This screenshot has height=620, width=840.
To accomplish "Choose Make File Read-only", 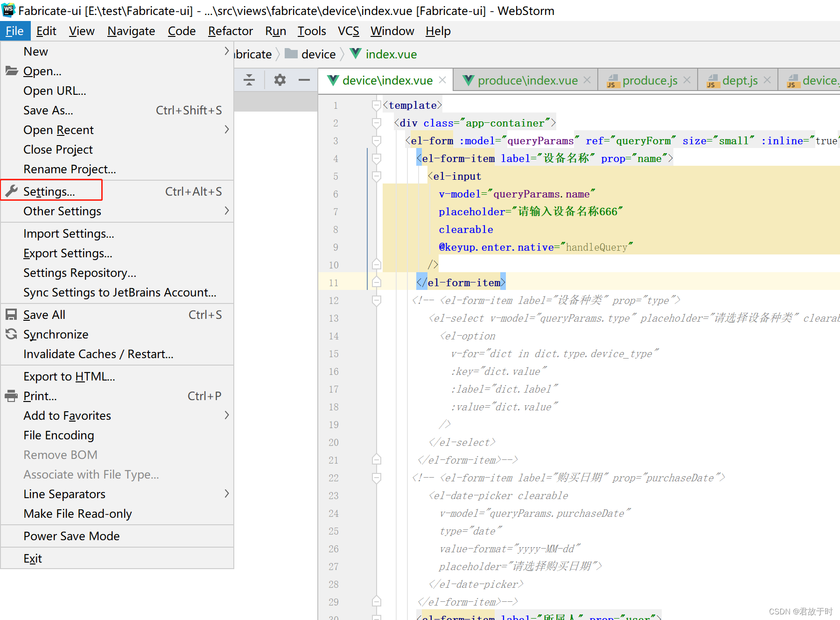I will (x=117, y=514).
